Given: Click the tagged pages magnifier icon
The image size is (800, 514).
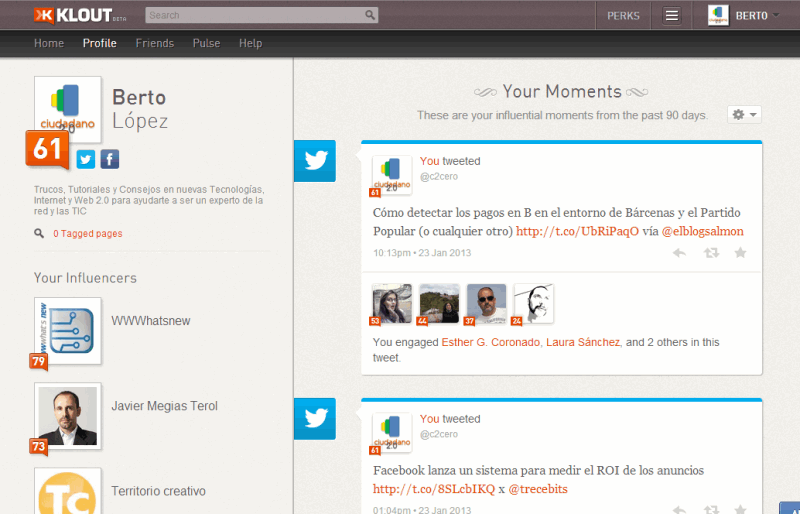Looking at the screenshot, I should [39, 233].
